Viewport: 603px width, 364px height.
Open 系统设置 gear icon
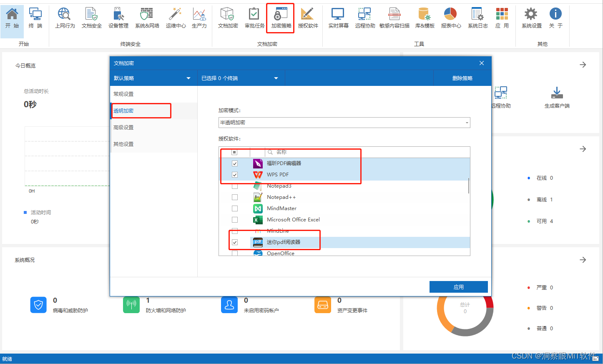pos(531,18)
